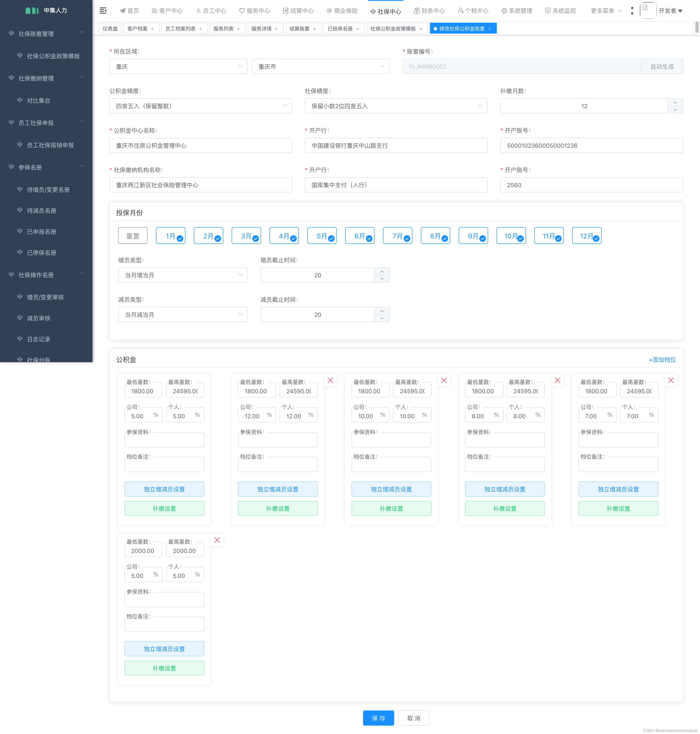Open 结算中心 in top navigation
This screenshot has width=700, height=734.
click(298, 11)
